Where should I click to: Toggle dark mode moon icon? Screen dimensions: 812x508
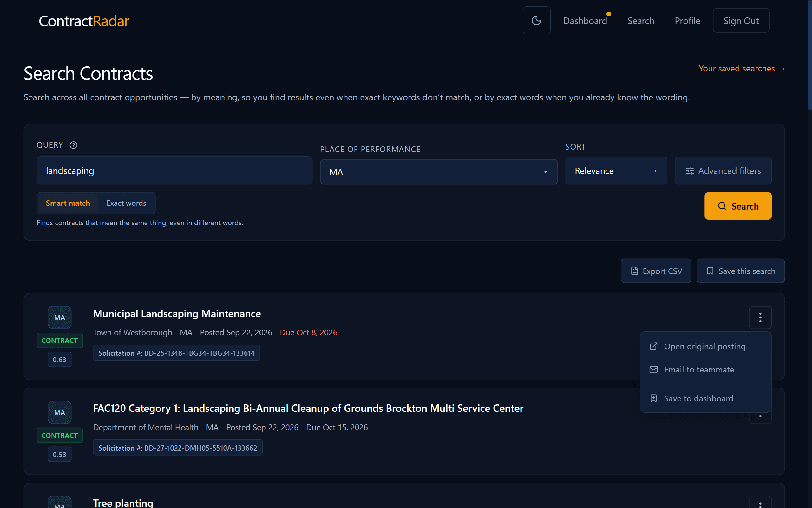tap(536, 21)
